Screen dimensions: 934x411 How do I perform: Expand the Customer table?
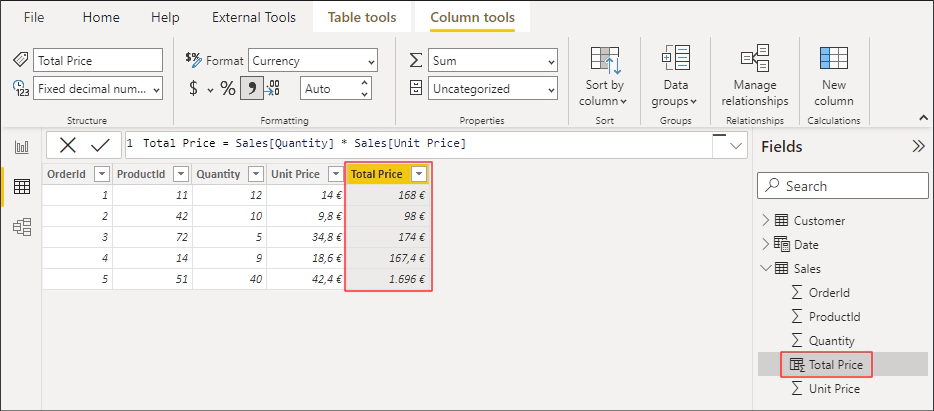(x=765, y=220)
